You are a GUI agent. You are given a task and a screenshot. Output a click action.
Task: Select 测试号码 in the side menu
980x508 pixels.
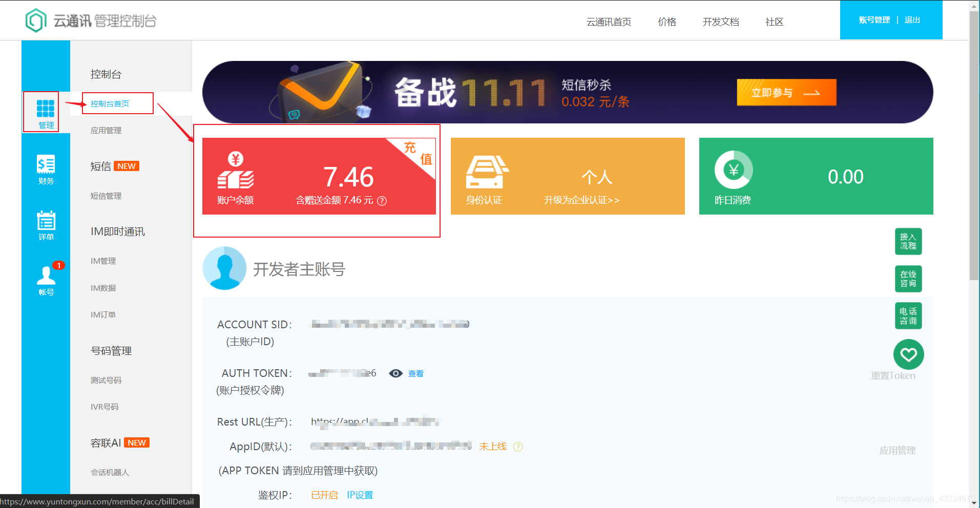(x=106, y=380)
